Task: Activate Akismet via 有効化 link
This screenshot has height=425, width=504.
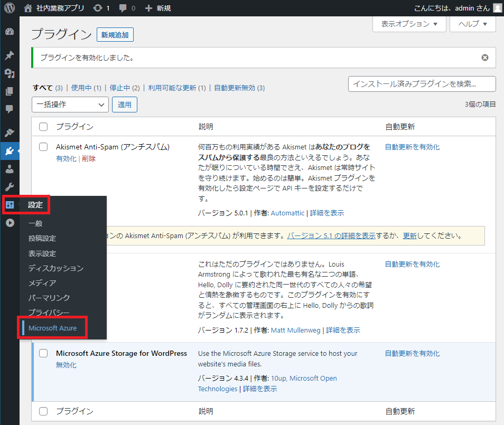Action: pos(66,158)
